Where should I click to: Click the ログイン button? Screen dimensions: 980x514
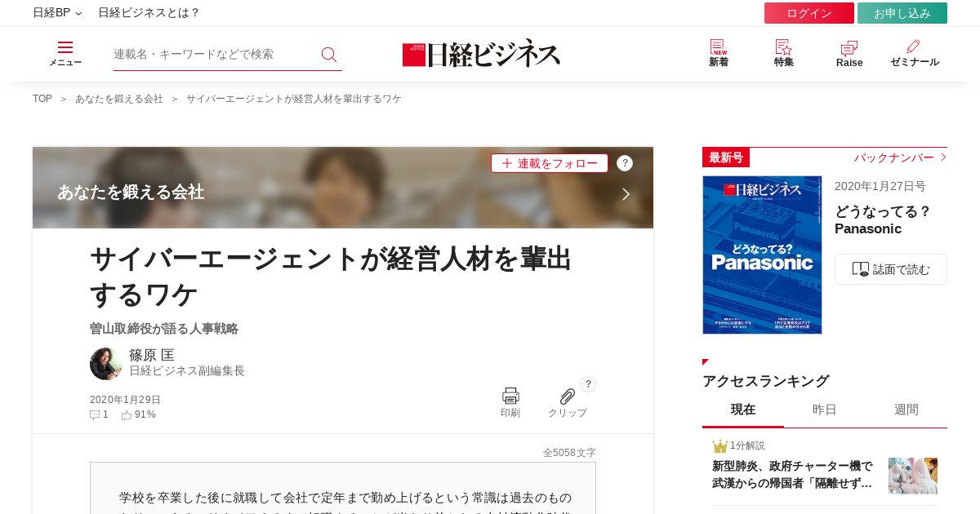(x=809, y=13)
